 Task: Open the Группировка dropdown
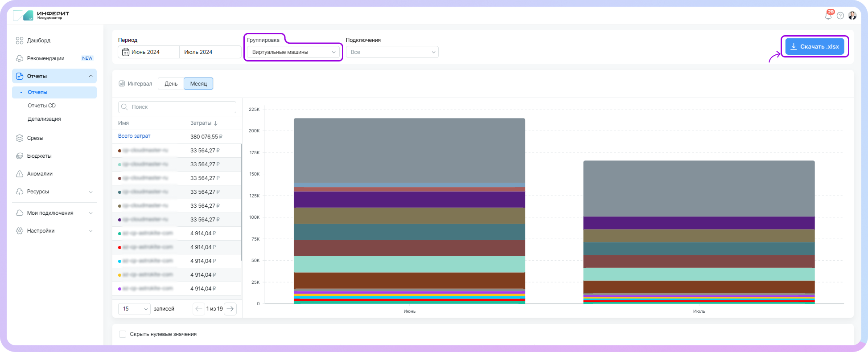coord(293,52)
